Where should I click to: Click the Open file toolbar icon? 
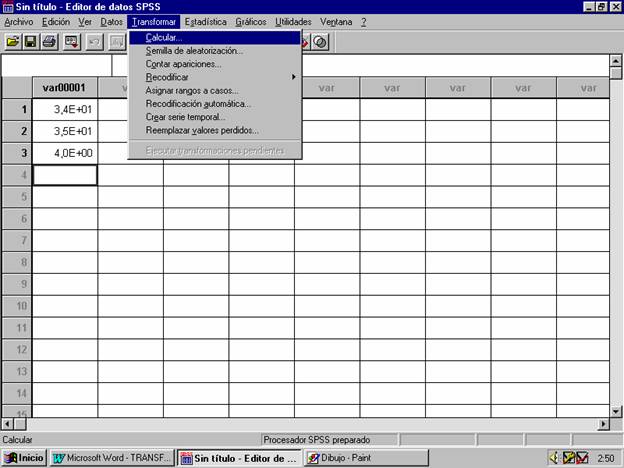13,42
